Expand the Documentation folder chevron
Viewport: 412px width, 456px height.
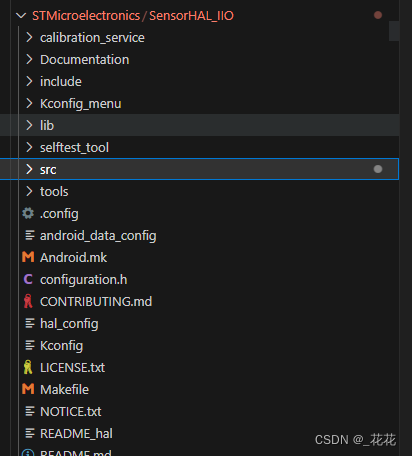(29, 59)
